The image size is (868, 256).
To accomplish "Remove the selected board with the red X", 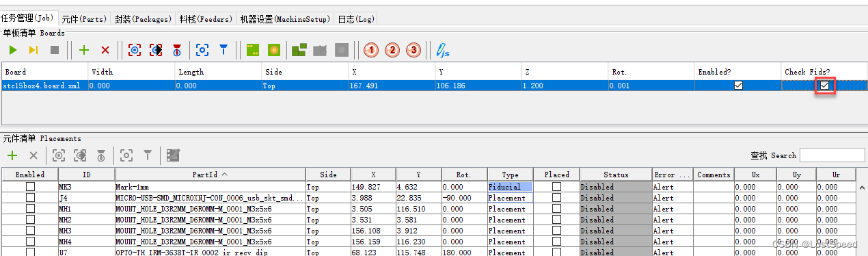I will [105, 50].
